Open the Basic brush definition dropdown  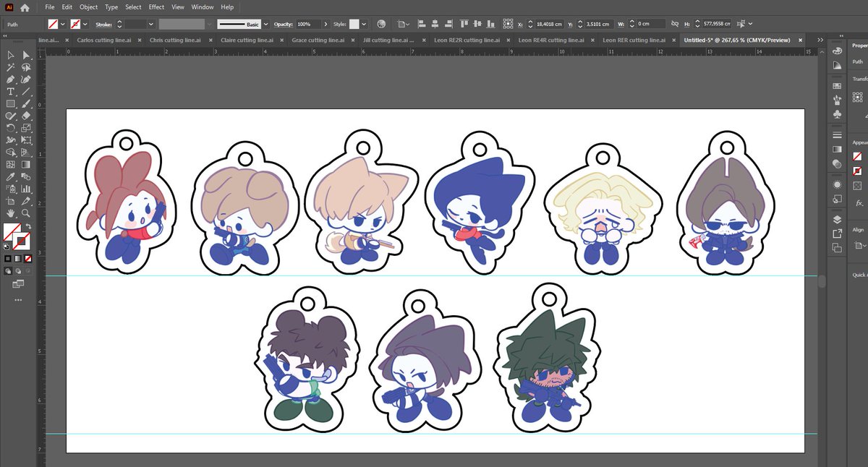(x=265, y=24)
